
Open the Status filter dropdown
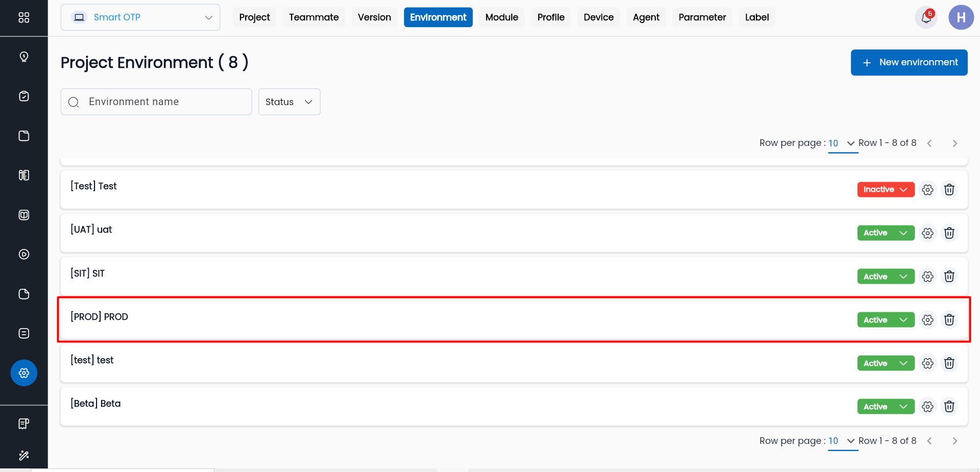(x=289, y=102)
